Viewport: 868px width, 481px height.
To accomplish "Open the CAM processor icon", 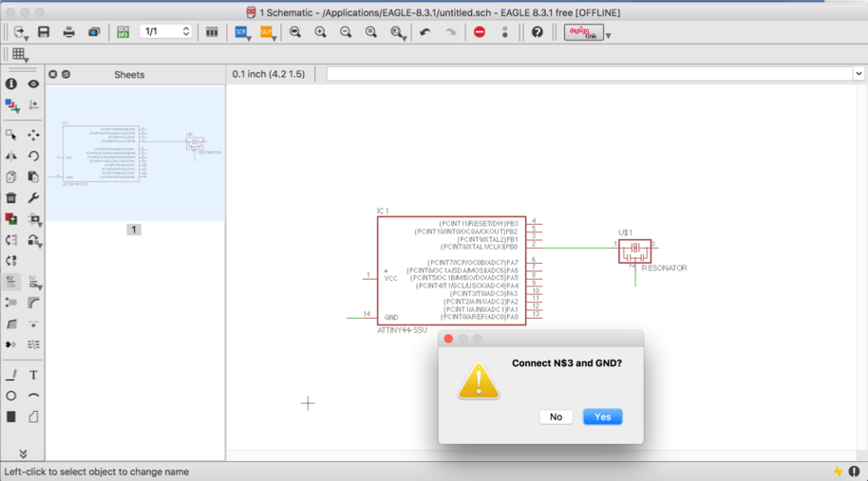I will [x=94, y=32].
